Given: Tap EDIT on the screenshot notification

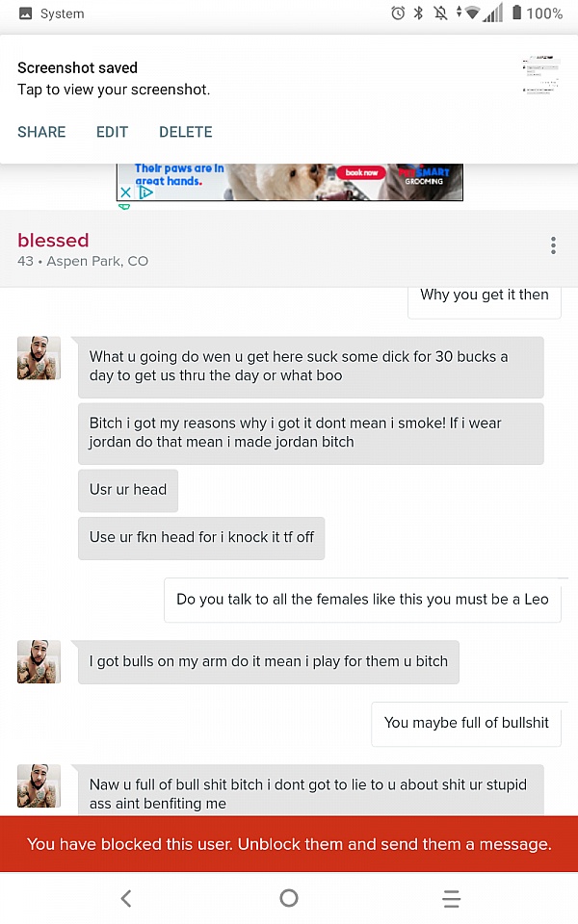Looking at the screenshot, I should pos(112,132).
